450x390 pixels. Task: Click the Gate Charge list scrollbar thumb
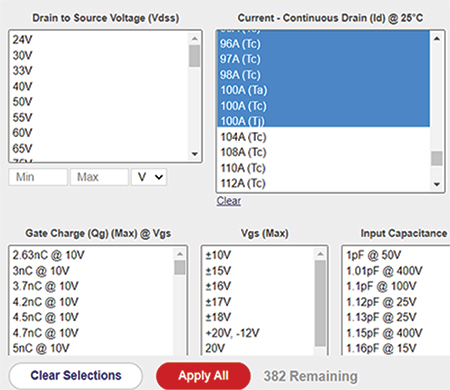tap(180, 267)
